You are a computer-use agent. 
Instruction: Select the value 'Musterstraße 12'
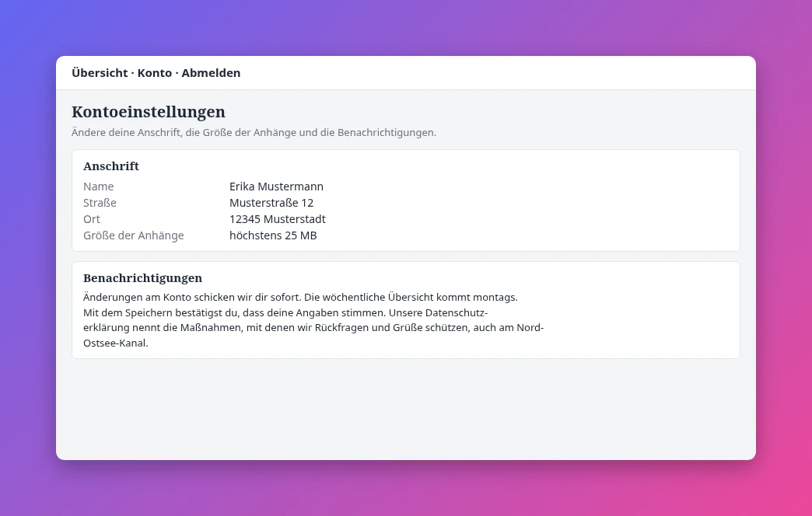[x=271, y=203]
